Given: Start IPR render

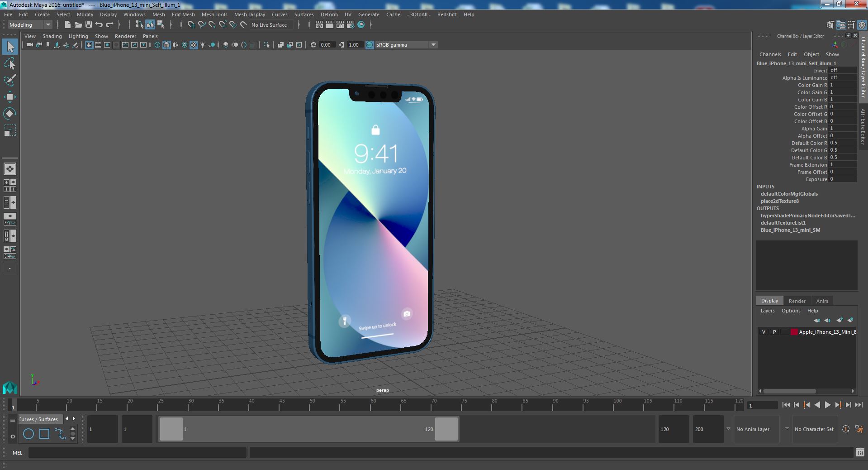Looking at the screenshot, I should tap(340, 25).
